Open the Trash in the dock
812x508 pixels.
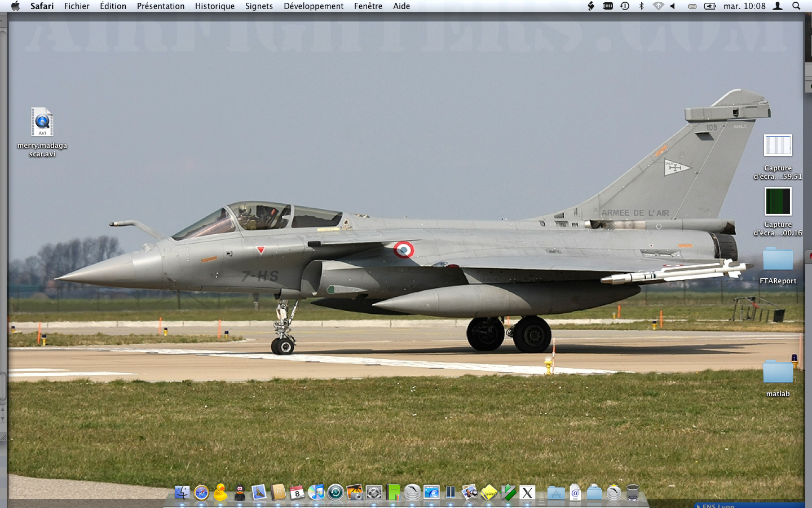tap(633, 493)
